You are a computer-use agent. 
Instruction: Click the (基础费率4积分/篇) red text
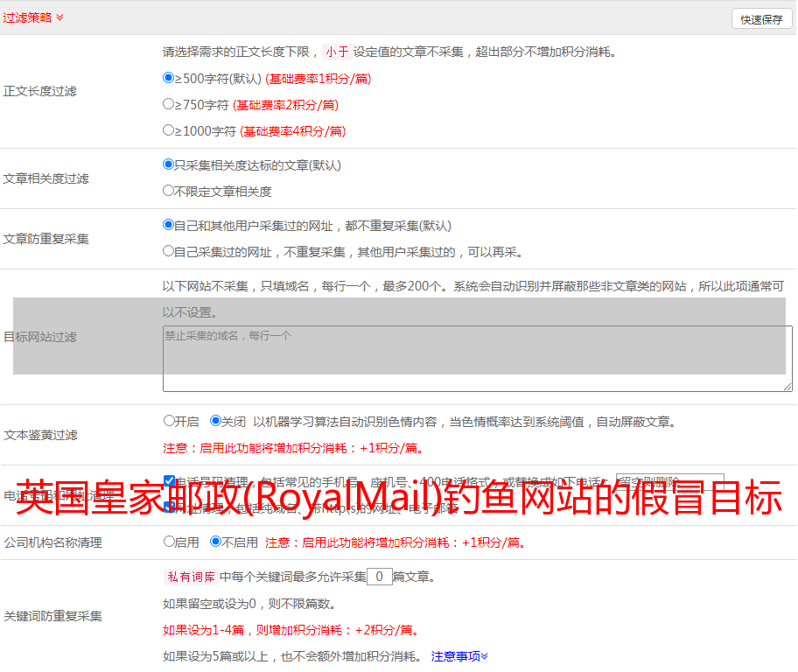pos(292,131)
